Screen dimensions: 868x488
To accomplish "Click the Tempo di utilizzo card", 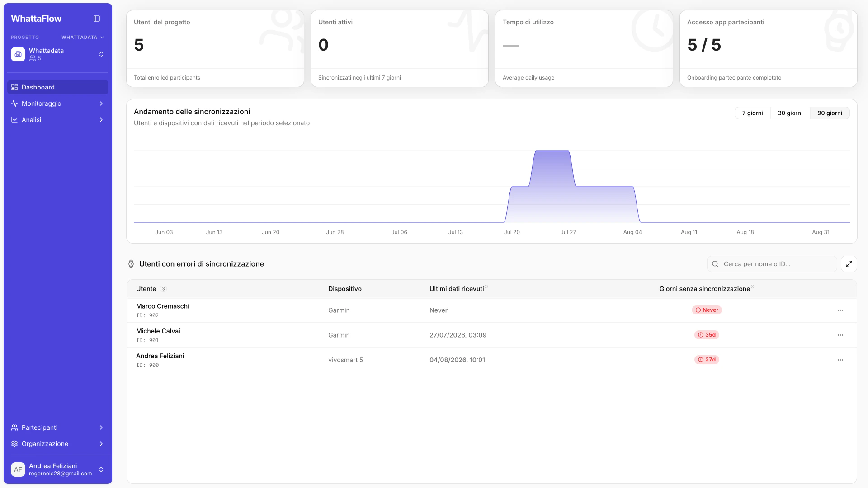I will 584,48.
